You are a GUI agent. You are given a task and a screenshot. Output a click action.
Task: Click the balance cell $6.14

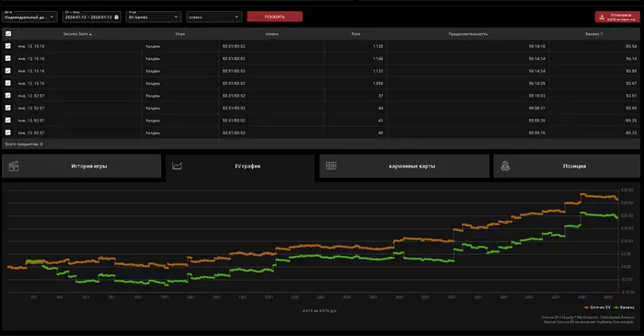point(631,59)
